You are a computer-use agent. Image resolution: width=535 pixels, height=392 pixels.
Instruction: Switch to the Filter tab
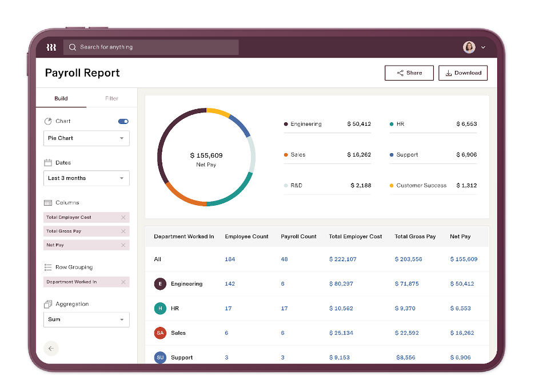click(111, 98)
